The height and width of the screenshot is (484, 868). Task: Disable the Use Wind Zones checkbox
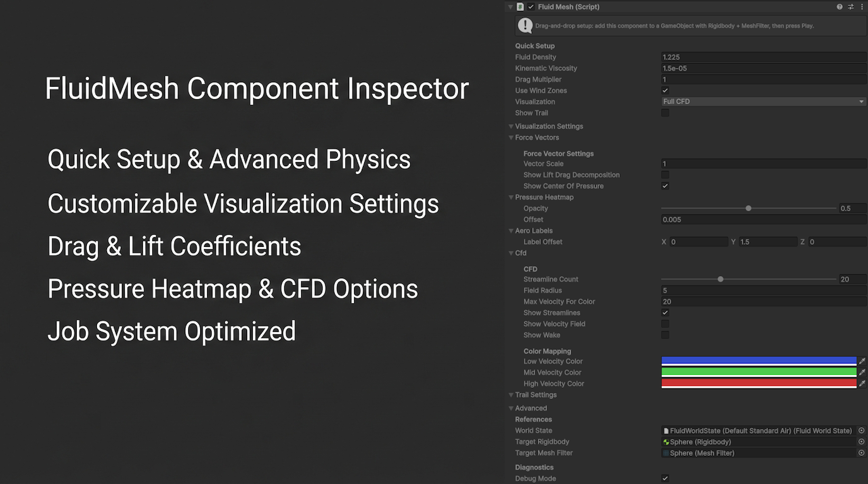665,91
